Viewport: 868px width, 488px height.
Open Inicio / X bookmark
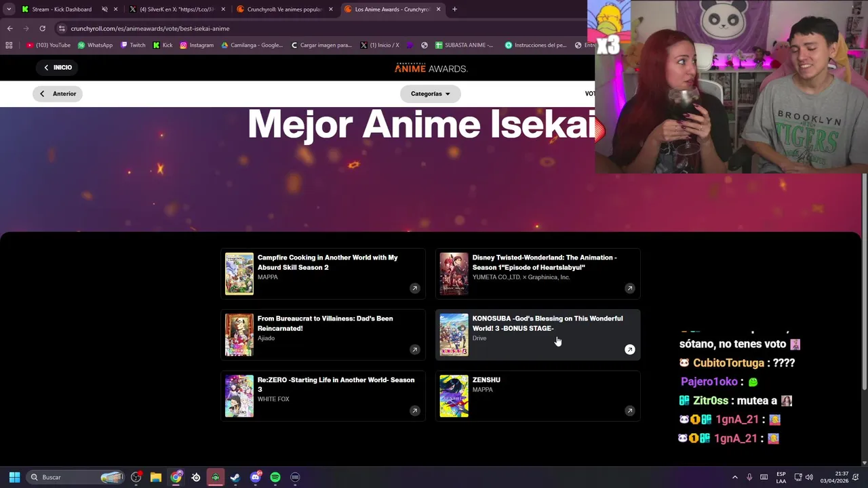click(380, 45)
